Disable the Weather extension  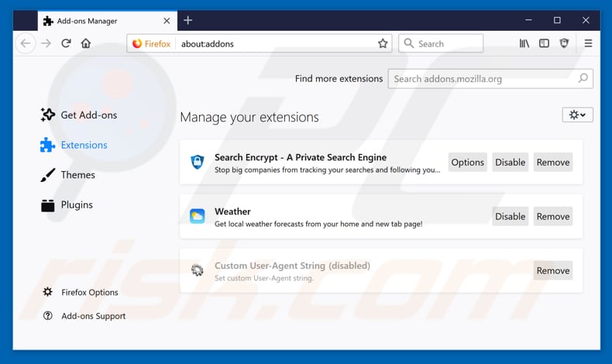(x=511, y=216)
